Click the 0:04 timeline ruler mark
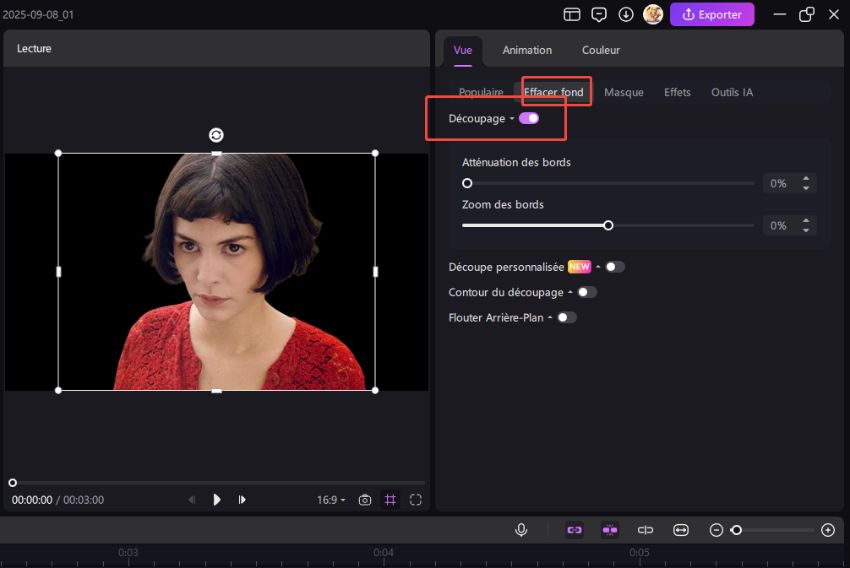Screen dimensions: 850x568 (383, 553)
